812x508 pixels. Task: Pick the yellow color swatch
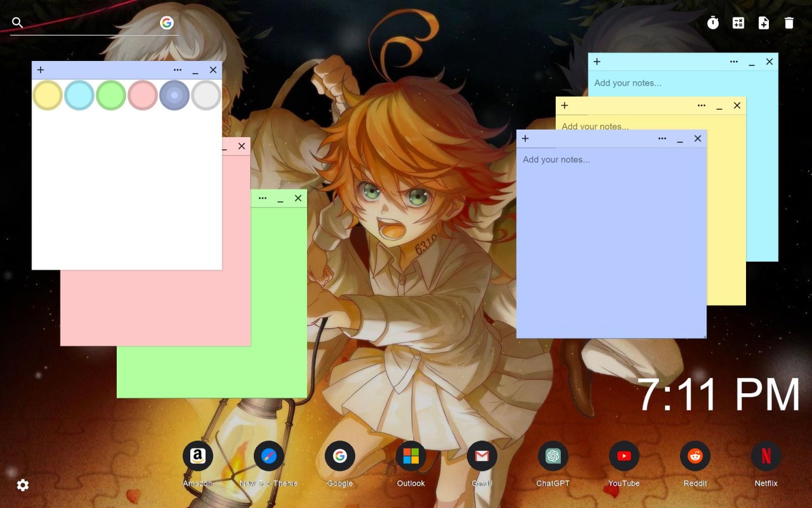48,95
